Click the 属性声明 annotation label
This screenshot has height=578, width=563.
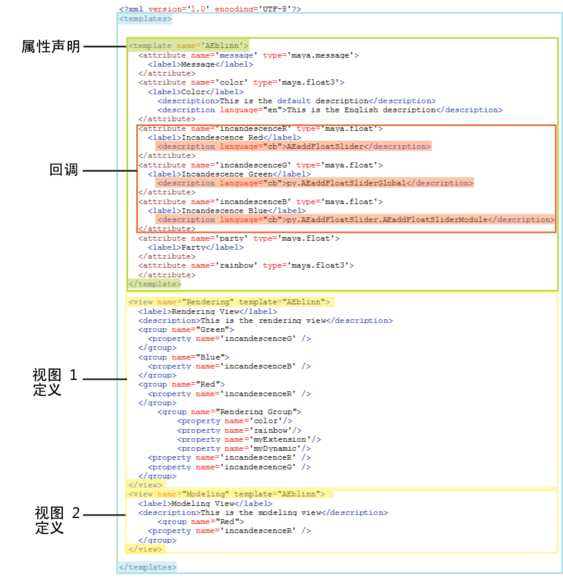coord(51,46)
